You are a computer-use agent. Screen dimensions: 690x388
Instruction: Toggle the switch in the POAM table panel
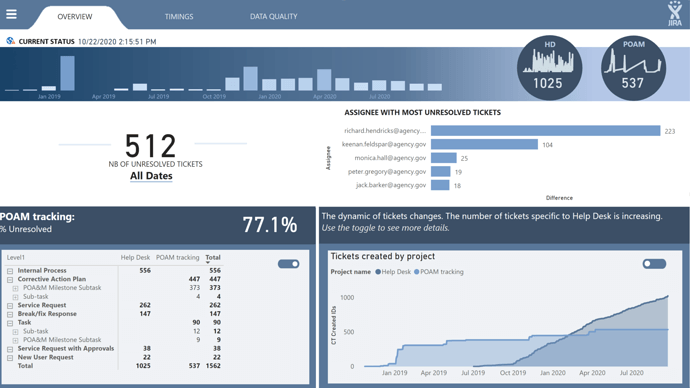pyautogui.click(x=289, y=264)
